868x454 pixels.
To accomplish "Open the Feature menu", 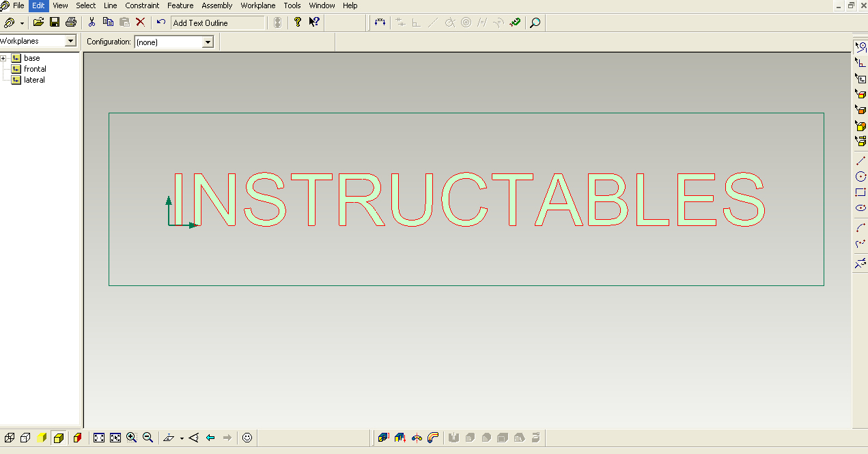I will (x=180, y=5).
